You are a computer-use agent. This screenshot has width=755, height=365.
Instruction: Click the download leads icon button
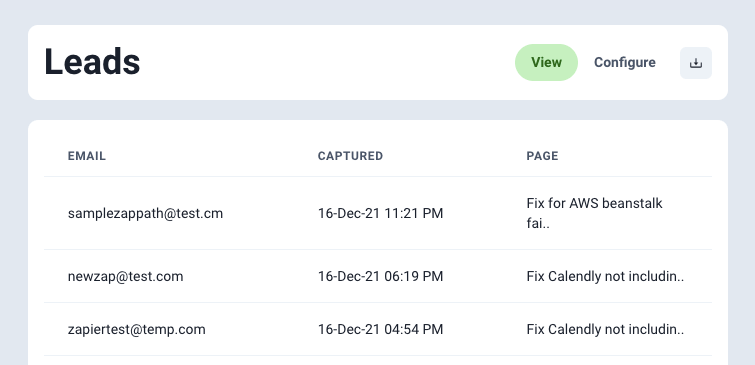pyautogui.click(x=696, y=63)
